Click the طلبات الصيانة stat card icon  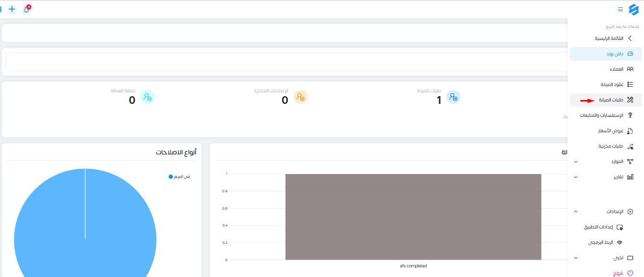point(453,97)
